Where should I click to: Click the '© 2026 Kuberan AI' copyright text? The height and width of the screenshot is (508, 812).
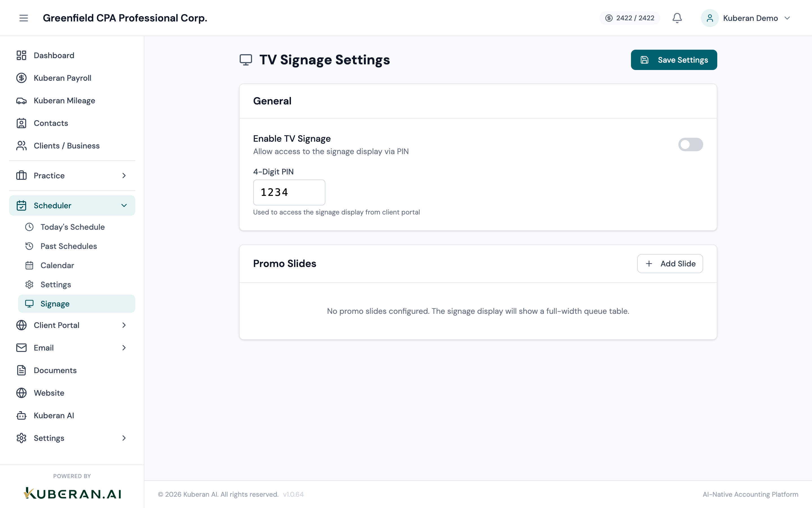218,494
